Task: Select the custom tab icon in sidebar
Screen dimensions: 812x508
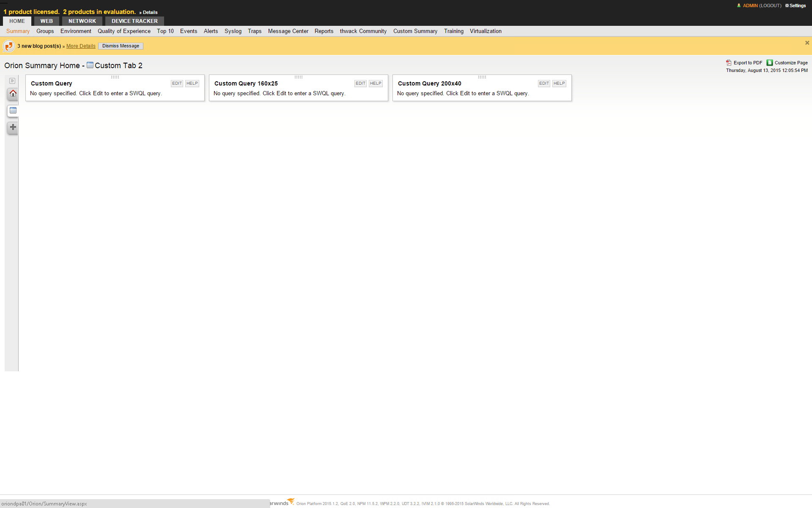Action: 13,110
